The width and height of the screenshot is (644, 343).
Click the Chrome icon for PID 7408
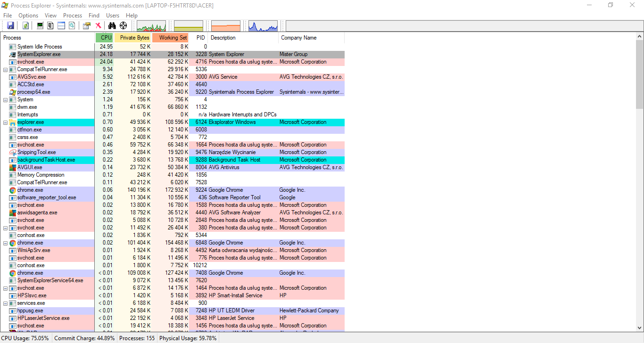(x=13, y=273)
